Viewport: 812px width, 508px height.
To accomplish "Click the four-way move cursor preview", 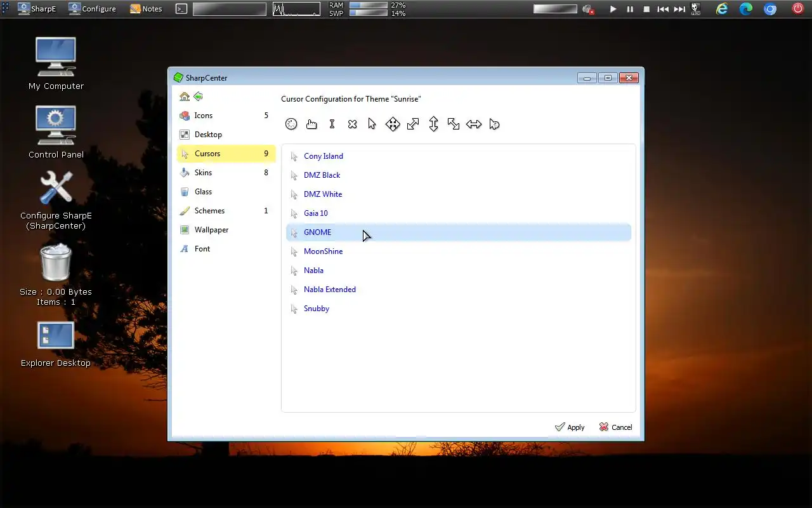I will pos(393,124).
